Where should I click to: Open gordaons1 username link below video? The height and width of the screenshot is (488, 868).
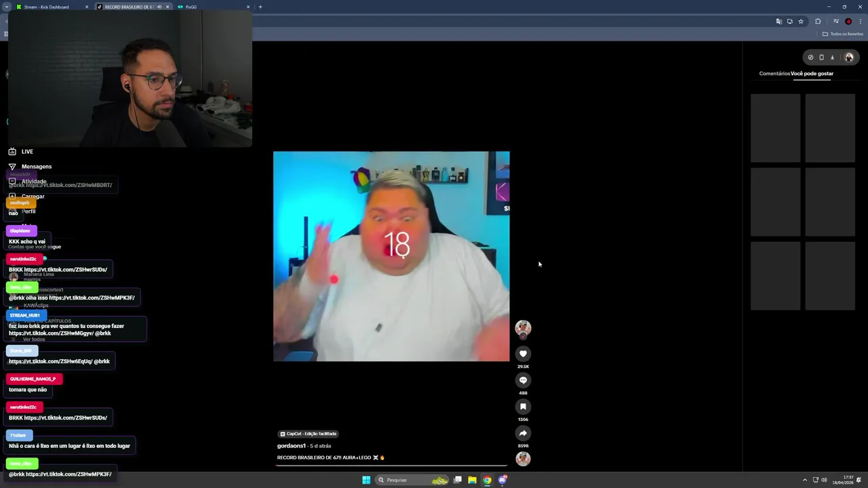click(292, 446)
